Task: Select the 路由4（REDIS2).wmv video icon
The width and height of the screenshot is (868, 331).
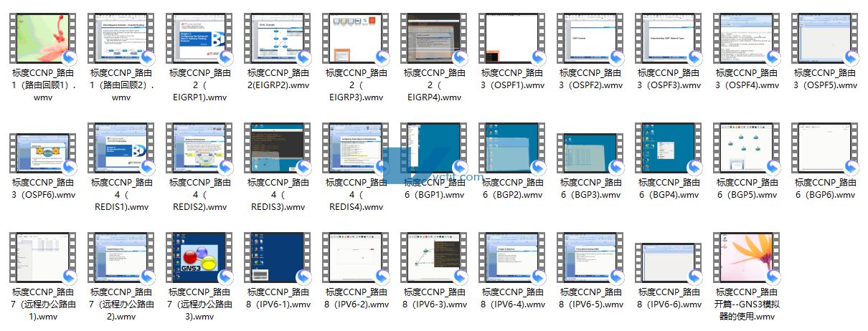Action: (199, 148)
